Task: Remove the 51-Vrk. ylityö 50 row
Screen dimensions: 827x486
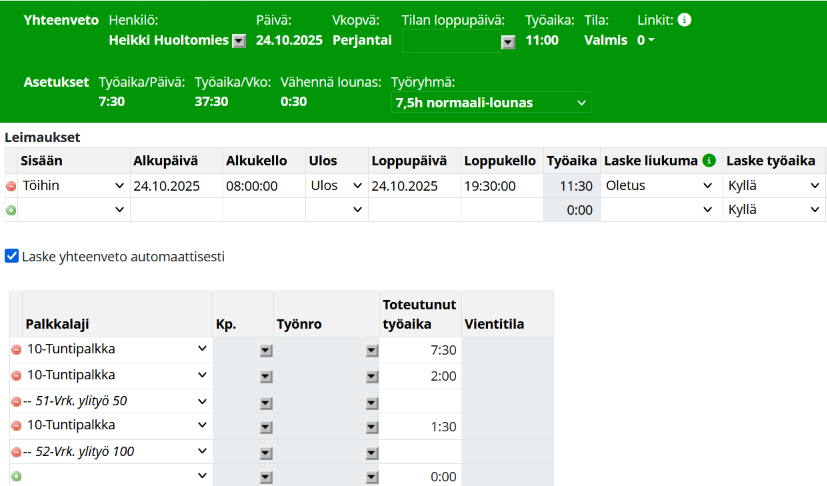Action: click(x=16, y=401)
